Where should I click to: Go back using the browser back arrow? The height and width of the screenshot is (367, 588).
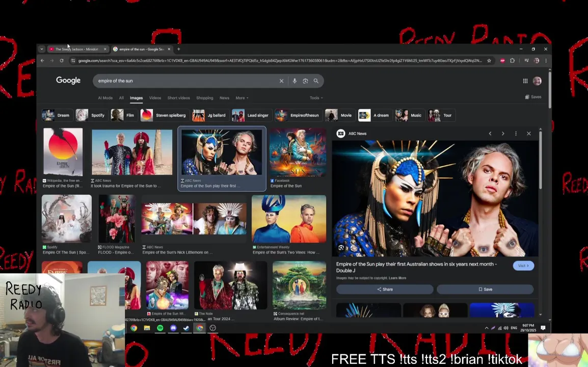pos(42,61)
